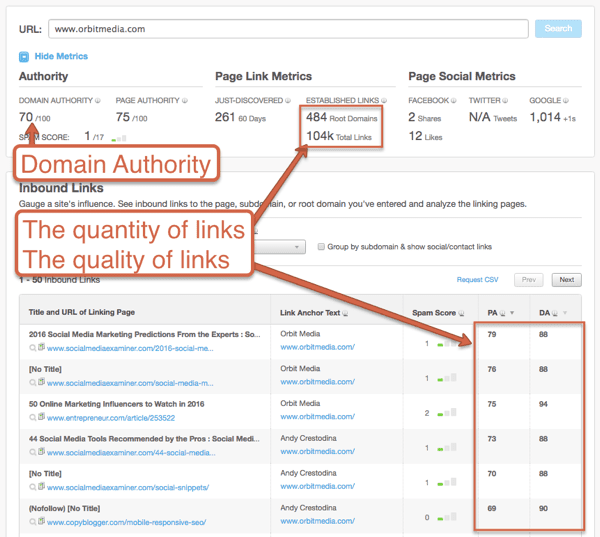Click magnifier icon beside copyblogger.com/mobile-responsive-seo link

33,522
